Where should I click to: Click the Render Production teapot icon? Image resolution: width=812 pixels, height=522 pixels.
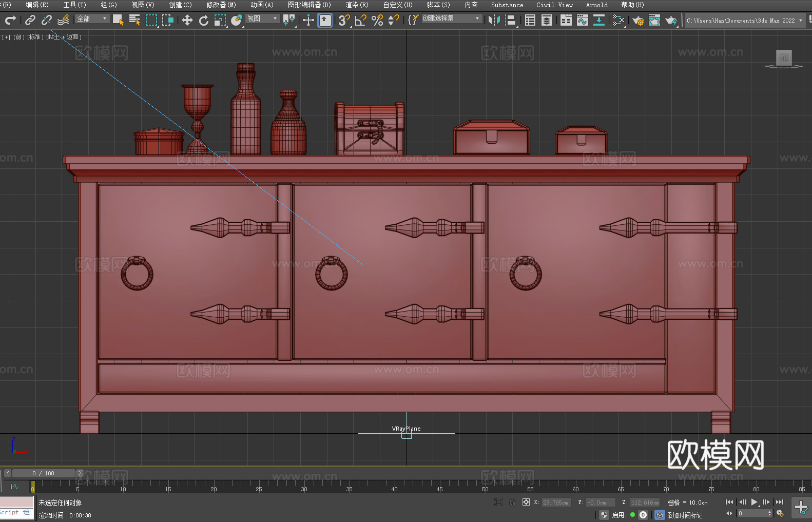pyautogui.click(x=671, y=20)
